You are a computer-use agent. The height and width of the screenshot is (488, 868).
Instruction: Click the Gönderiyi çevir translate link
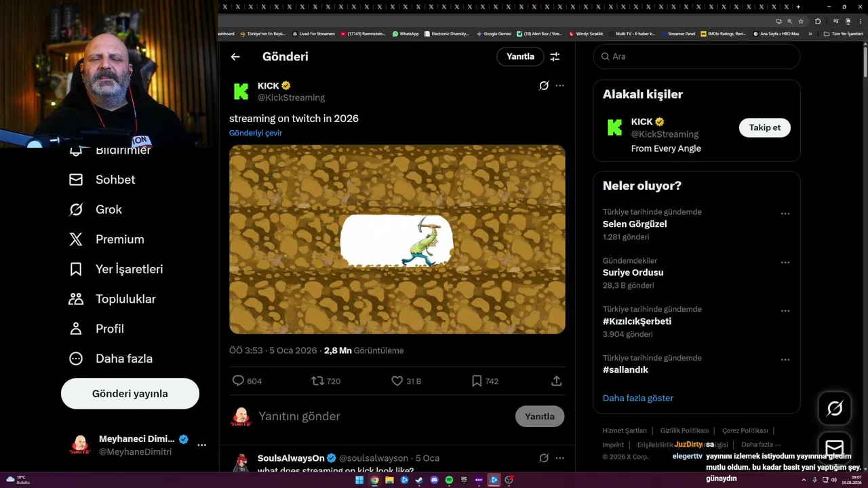tap(256, 133)
